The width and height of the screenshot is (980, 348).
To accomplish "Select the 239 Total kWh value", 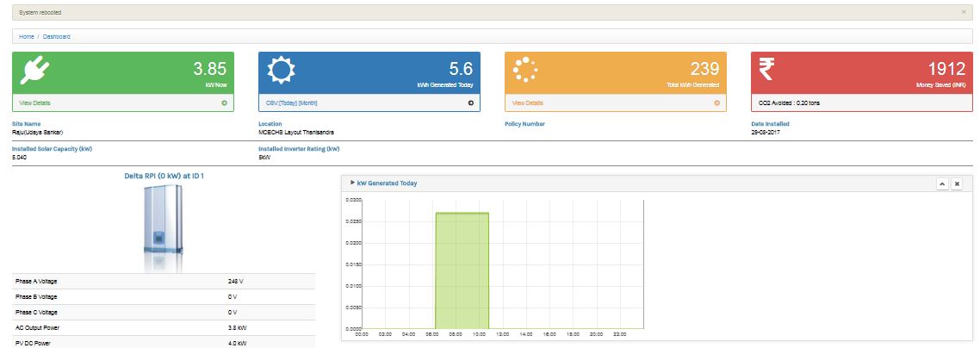I will 705,69.
